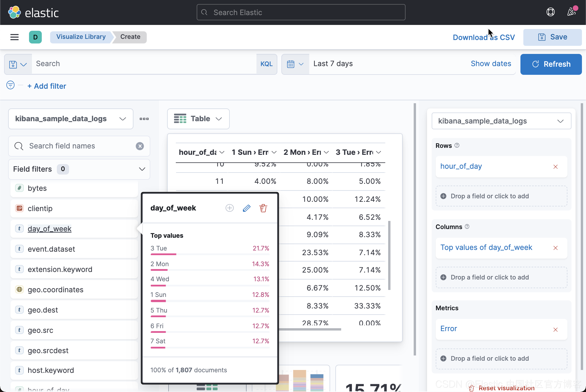Click the delete trash icon in day_of_week popup

pyautogui.click(x=263, y=208)
